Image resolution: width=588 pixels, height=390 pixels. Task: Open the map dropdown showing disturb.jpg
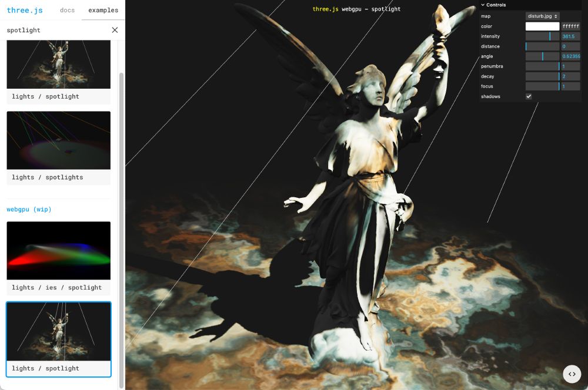click(x=542, y=16)
